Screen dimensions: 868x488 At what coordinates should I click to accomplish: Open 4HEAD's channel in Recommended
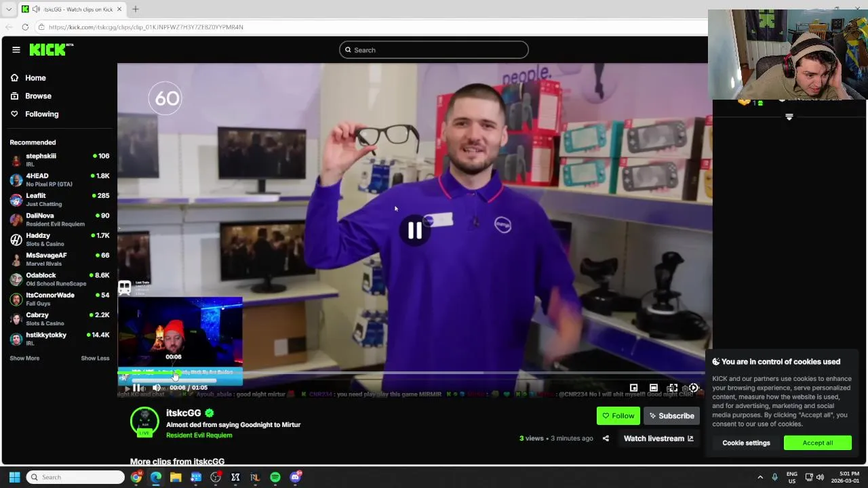click(x=60, y=180)
